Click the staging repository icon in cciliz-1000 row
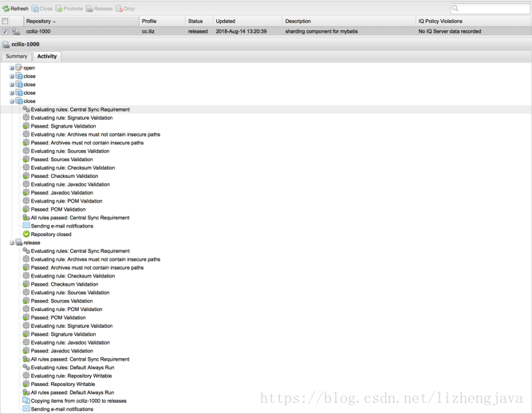Viewport: 532px width, 414px height. 16,31
